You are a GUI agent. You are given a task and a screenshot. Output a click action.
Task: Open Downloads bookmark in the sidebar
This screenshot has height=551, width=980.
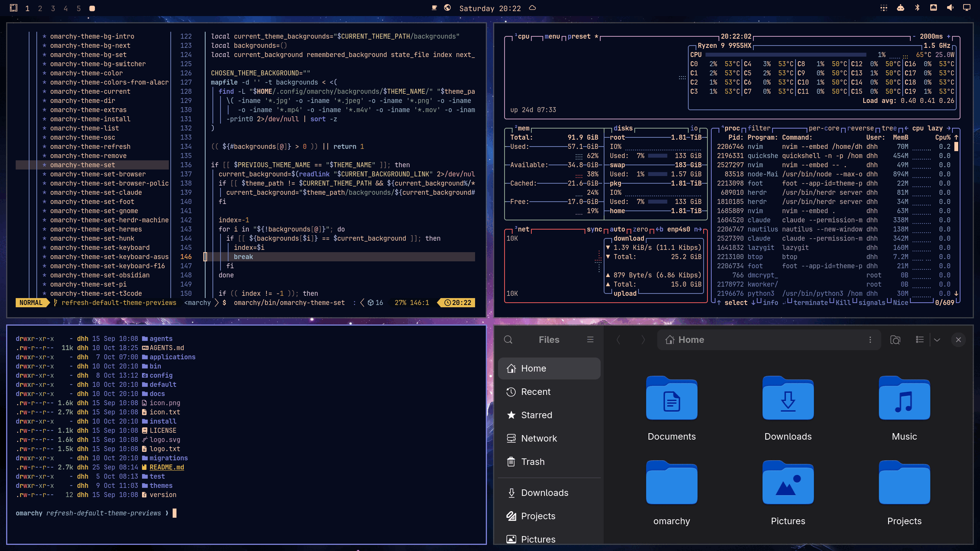pos(549,492)
